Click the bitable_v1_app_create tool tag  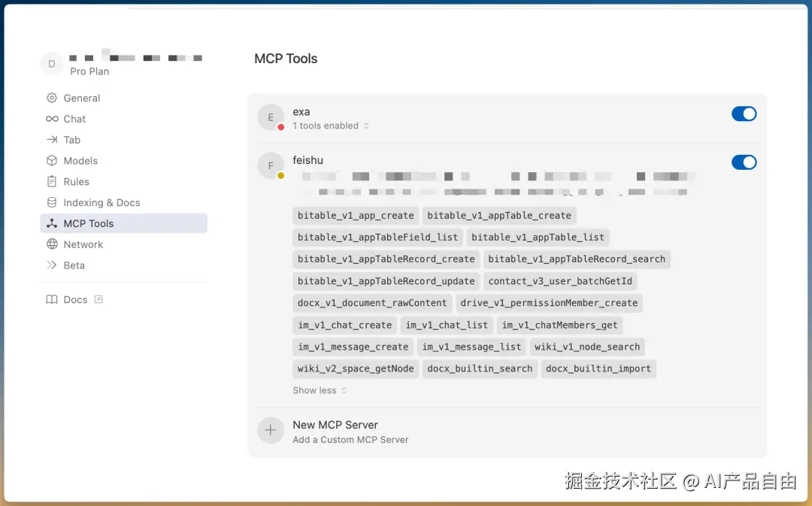tap(355, 216)
